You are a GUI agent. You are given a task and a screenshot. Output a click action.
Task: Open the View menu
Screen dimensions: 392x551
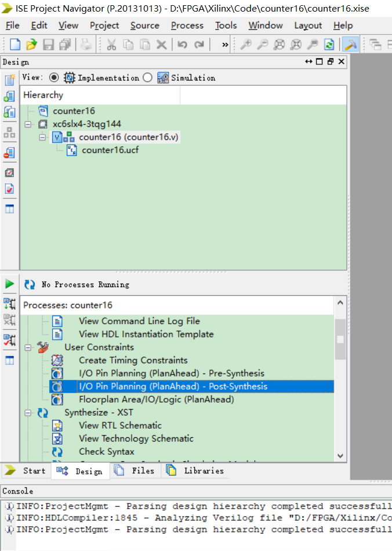tap(68, 26)
